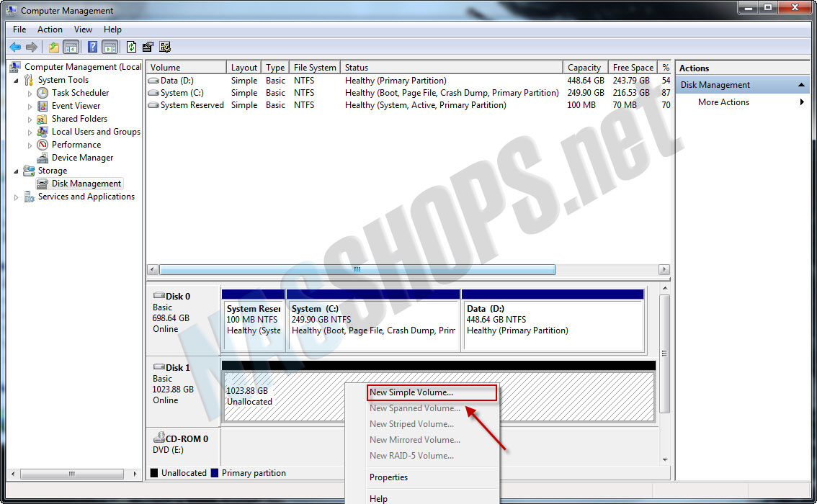Open the View menu
This screenshot has height=504, width=817.
point(83,29)
